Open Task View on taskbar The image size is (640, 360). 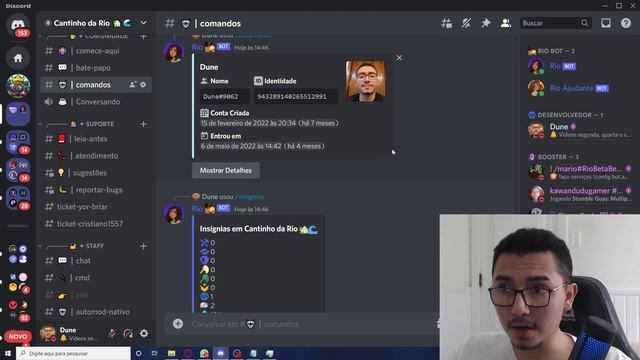point(155,353)
